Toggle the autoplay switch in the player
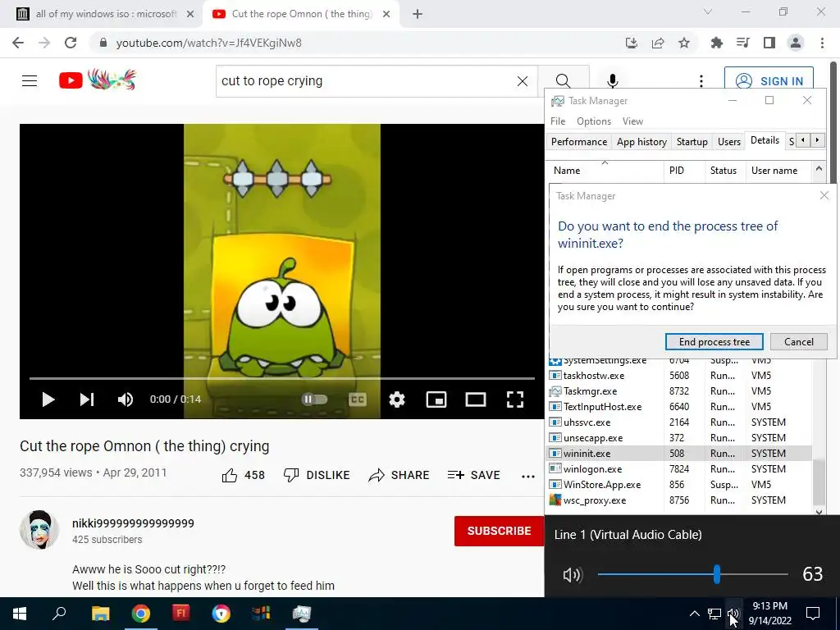The width and height of the screenshot is (840, 630). (314, 399)
